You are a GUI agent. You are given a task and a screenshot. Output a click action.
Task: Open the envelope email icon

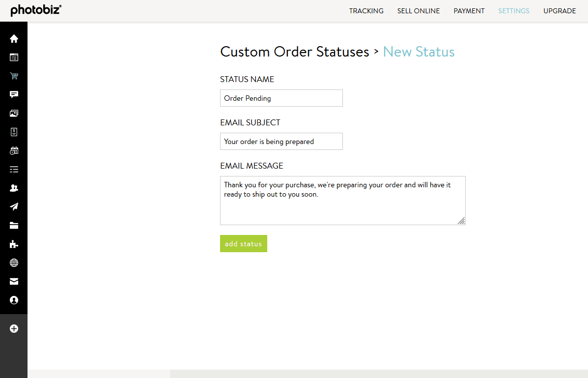point(14,282)
